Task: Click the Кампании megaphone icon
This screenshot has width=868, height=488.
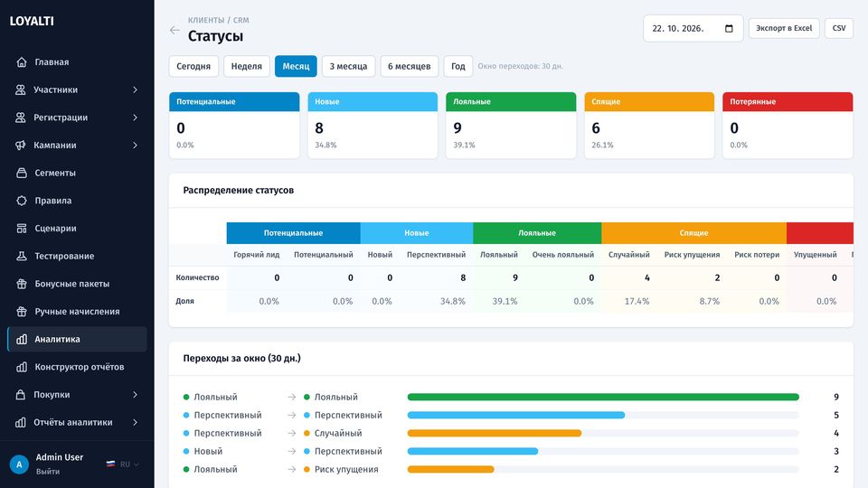Action: pos(21,145)
